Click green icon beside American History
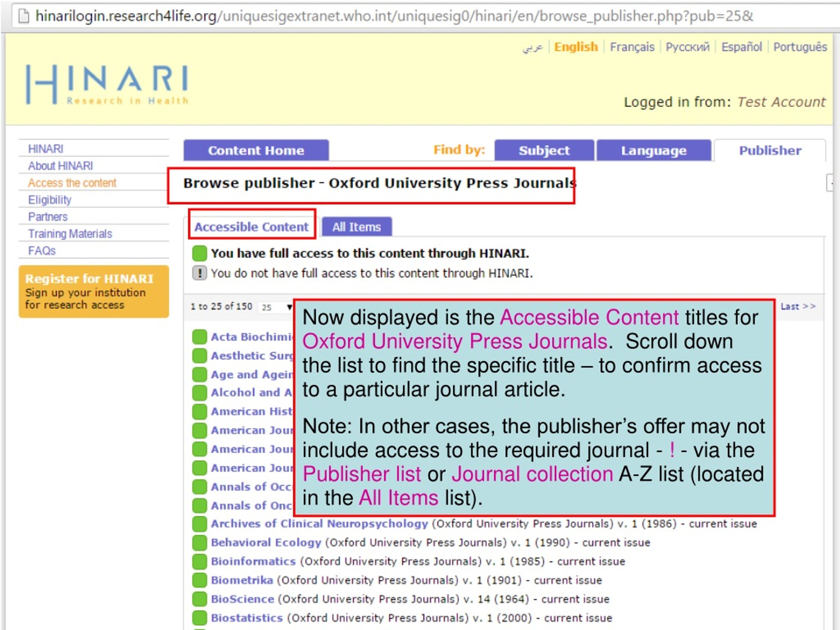840x630 pixels. click(199, 412)
